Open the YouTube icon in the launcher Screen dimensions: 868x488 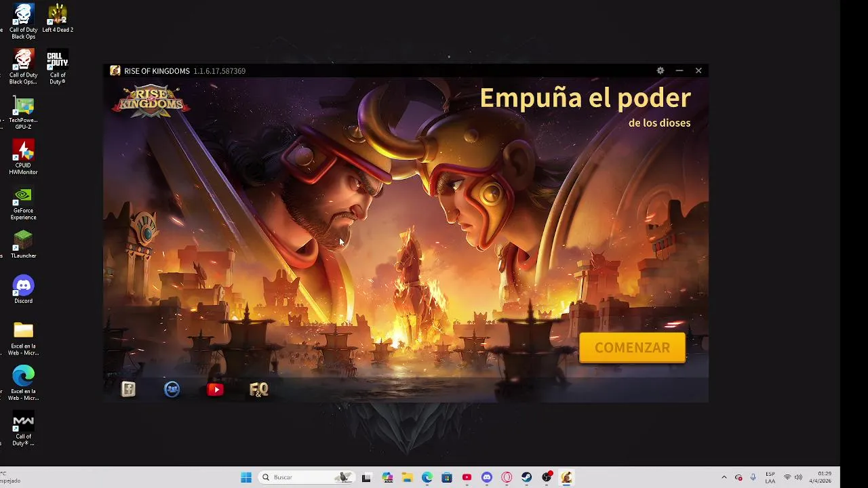click(216, 389)
